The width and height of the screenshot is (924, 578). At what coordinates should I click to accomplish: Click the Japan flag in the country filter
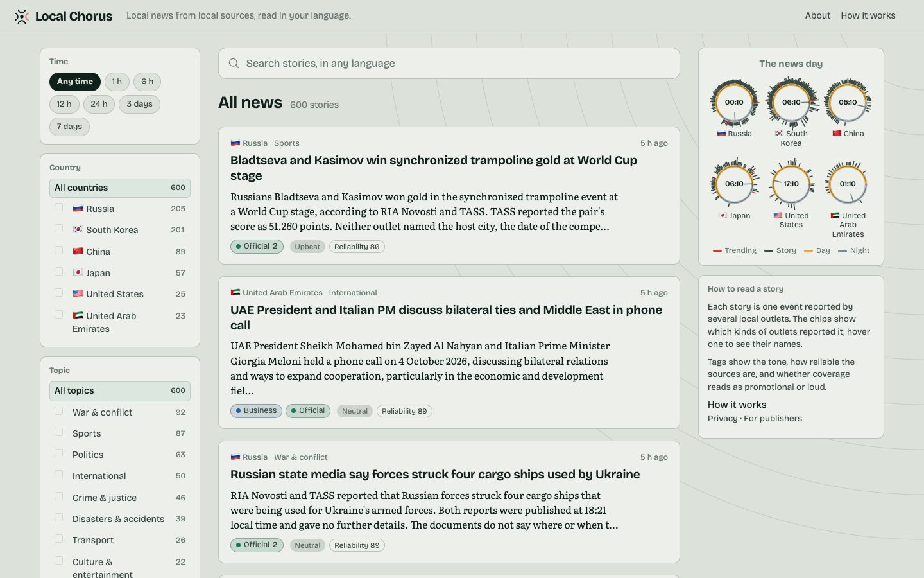[78, 273]
